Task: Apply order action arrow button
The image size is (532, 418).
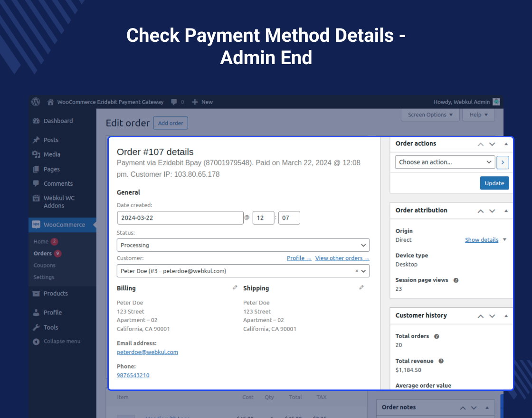Action: coord(503,162)
